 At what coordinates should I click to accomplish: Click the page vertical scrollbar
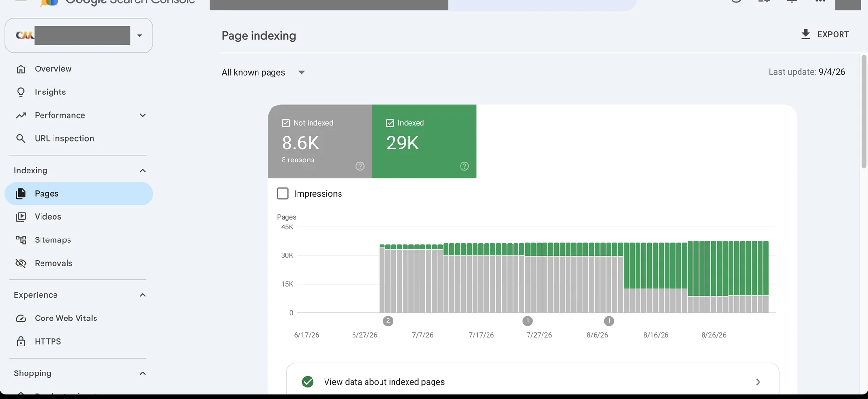864,112
